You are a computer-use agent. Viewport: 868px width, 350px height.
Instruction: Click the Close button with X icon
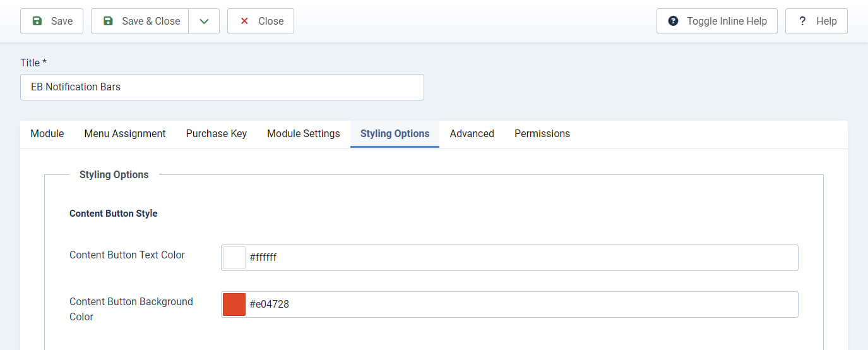261,21
